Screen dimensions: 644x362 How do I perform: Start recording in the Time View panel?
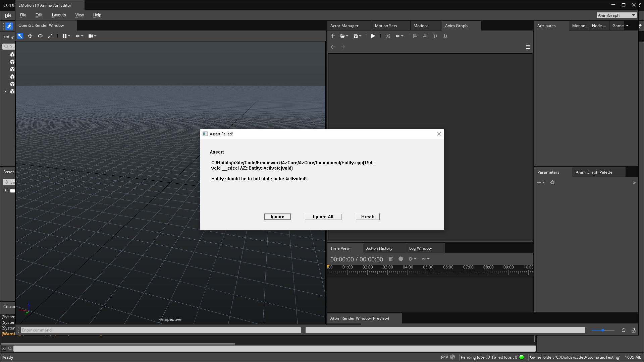coord(401,259)
